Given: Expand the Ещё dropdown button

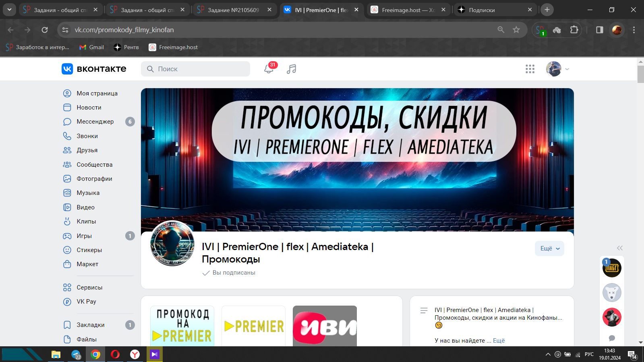Looking at the screenshot, I should pyautogui.click(x=549, y=248).
